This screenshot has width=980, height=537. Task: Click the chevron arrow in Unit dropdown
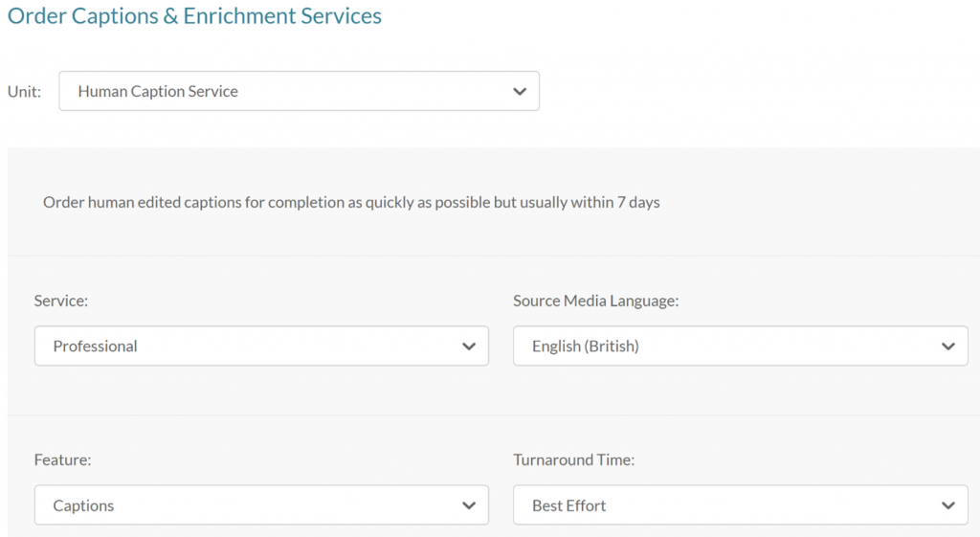[520, 91]
